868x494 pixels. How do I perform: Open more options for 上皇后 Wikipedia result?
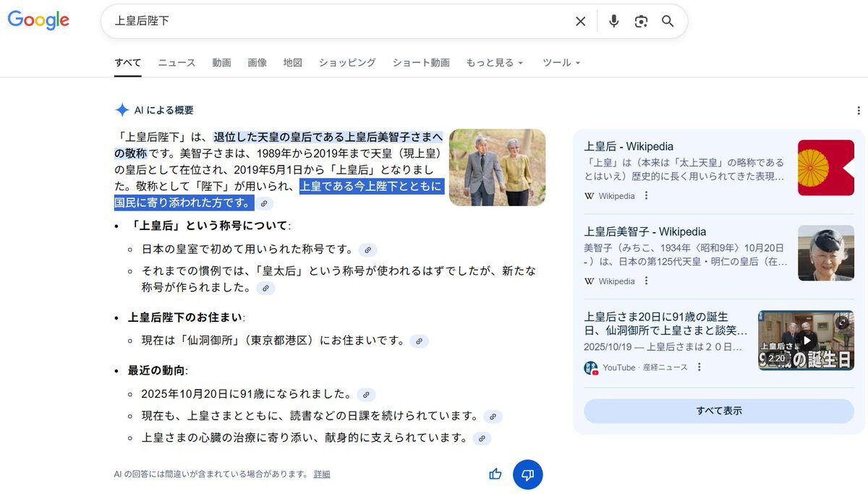click(x=647, y=196)
